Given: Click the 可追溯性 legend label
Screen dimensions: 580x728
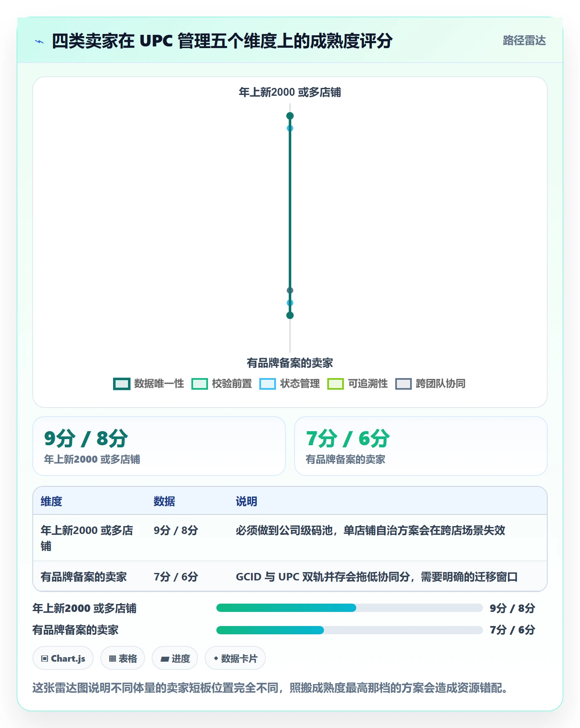Looking at the screenshot, I should [x=368, y=384].
